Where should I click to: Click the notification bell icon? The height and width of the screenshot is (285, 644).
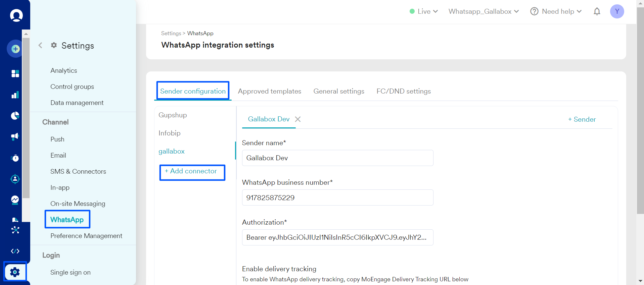point(597,12)
